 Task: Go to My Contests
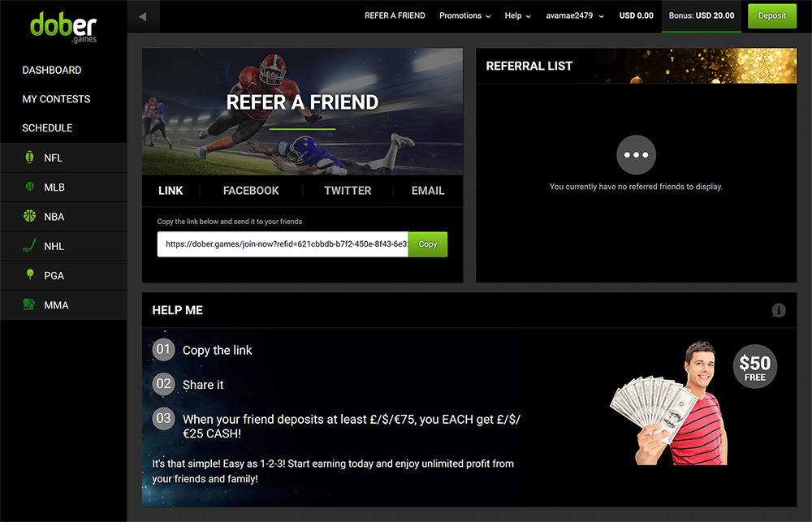(56, 99)
